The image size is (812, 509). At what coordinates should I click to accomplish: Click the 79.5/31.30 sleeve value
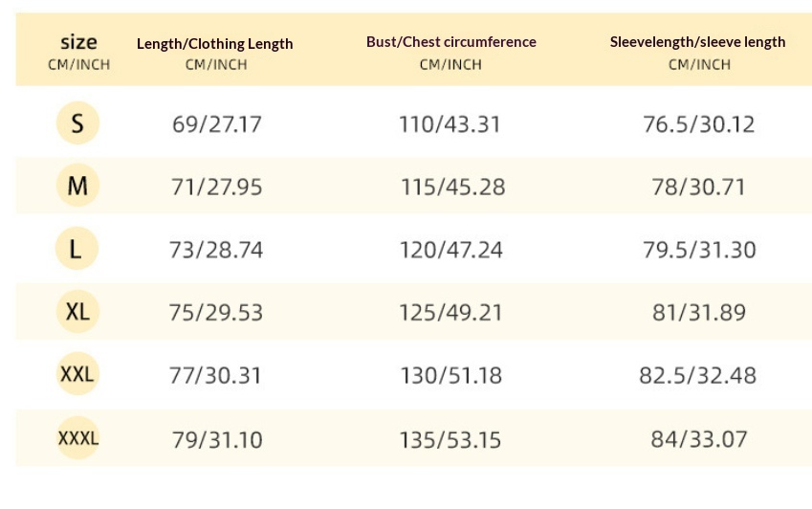(699, 250)
